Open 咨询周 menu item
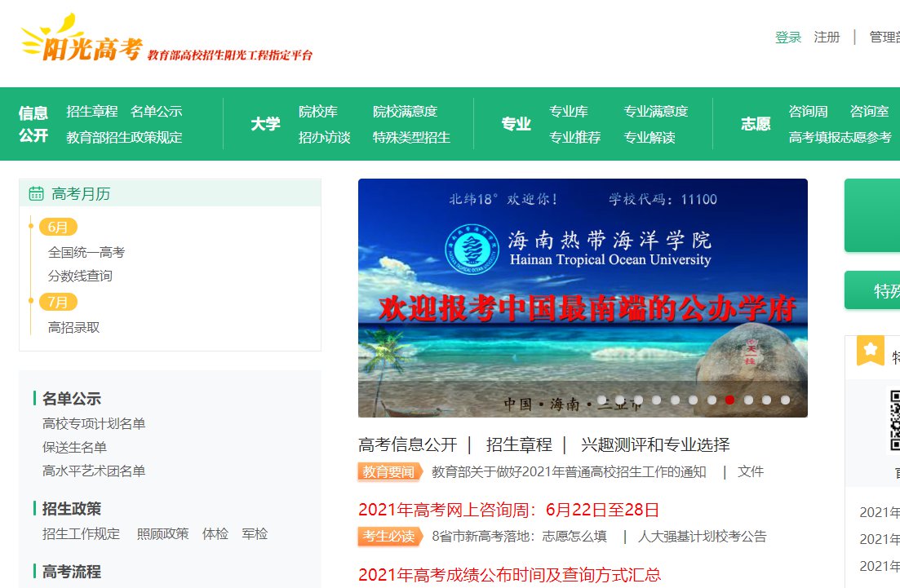This screenshot has height=588, width=900. 808,111
